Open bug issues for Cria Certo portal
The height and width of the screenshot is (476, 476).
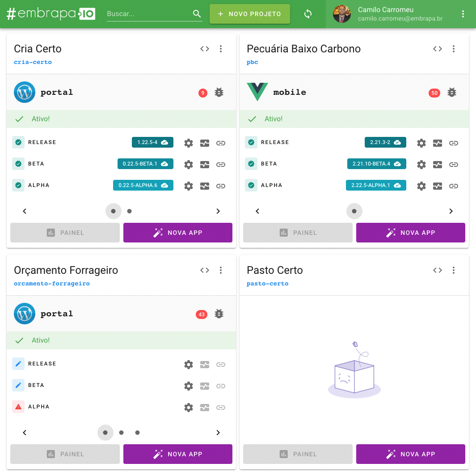point(219,92)
